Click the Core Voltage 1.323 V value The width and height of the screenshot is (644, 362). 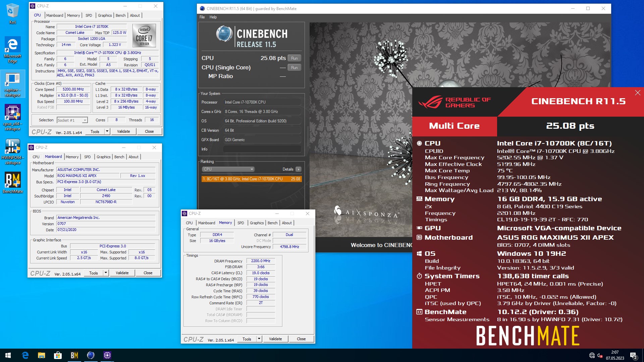click(115, 45)
